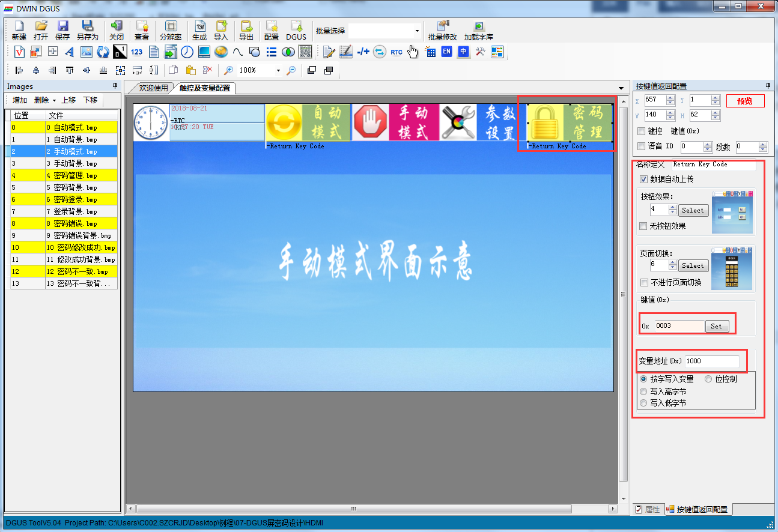Click the EN language icon
778x532 pixels.
446,52
